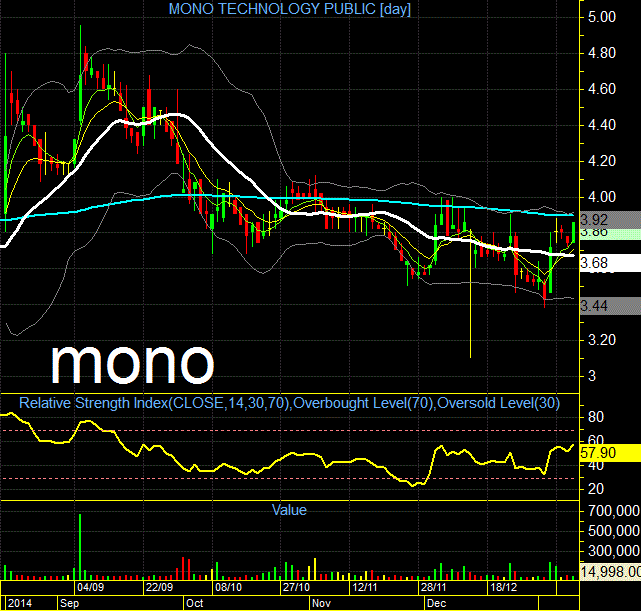Click the 04/09 date marker
This screenshot has width=641, height=611.
tap(90, 587)
